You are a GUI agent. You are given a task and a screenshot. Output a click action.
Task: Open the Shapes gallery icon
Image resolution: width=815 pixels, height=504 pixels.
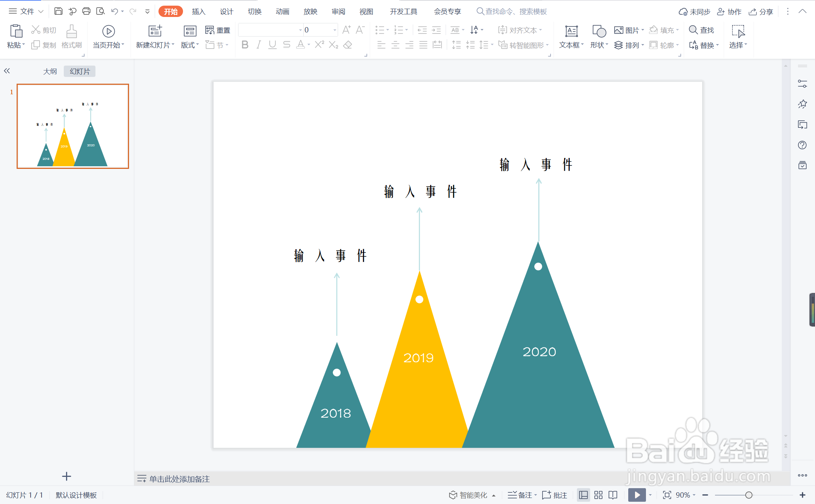tap(599, 31)
